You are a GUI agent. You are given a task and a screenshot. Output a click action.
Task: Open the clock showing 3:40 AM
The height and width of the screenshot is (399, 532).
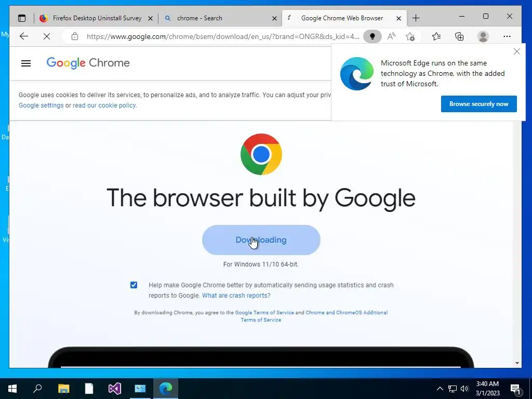pyautogui.click(x=487, y=389)
